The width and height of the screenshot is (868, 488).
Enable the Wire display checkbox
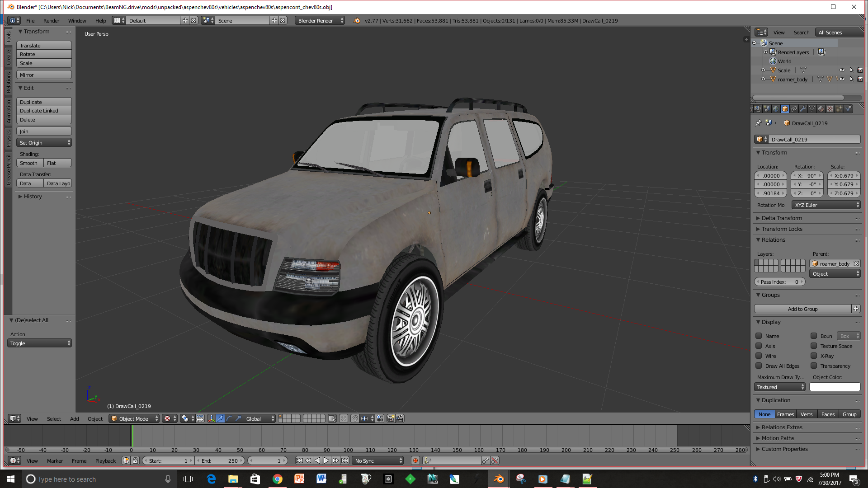(759, 356)
